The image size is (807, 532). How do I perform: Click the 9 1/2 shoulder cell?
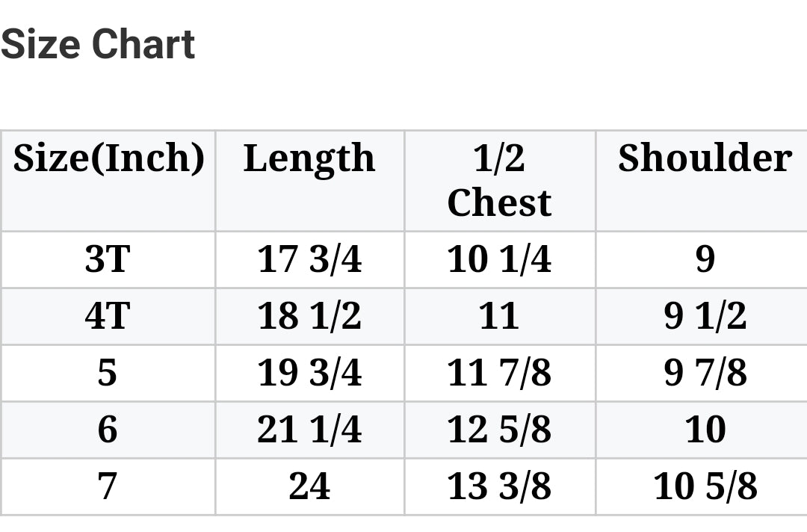point(705,317)
